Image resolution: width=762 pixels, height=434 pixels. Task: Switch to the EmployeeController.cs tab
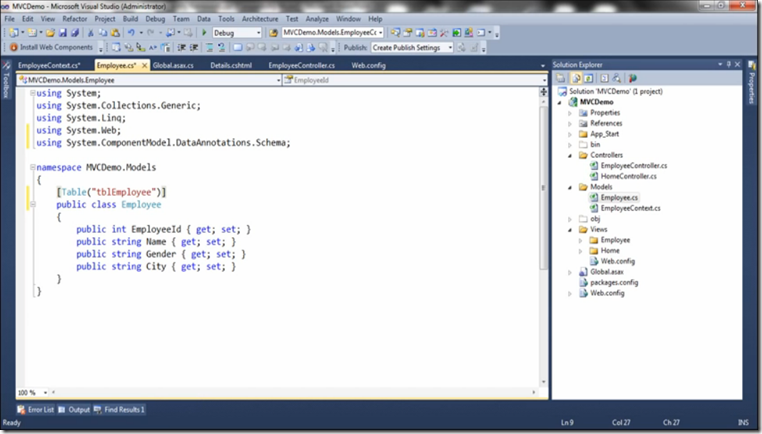[301, 65]
